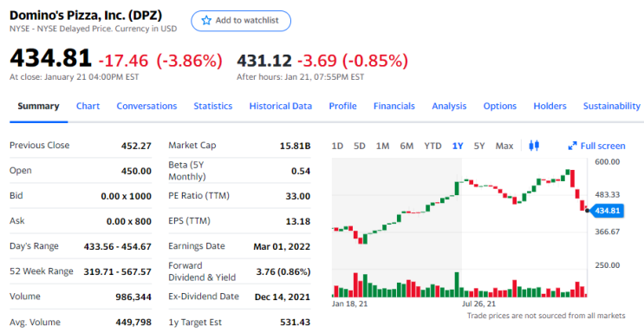Select the YTD chart range
Image resolution: width=644 pixels, height=333 pixels.
tap(433, 146)
